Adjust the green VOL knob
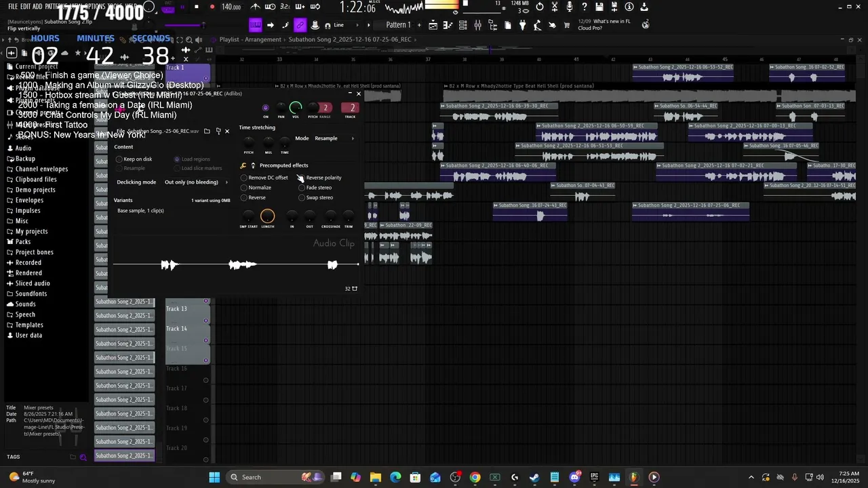Viewport: 868px width, 488px height. pyautogui.click(x=296, y=108)
